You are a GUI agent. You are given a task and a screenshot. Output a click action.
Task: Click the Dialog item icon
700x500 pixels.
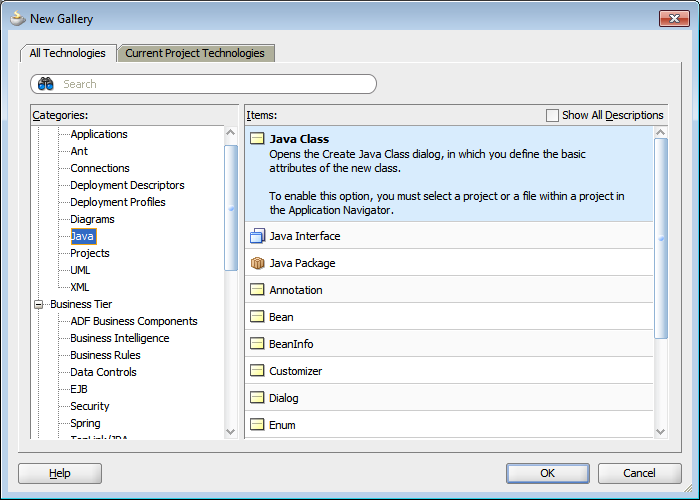[x=257, y=398]
